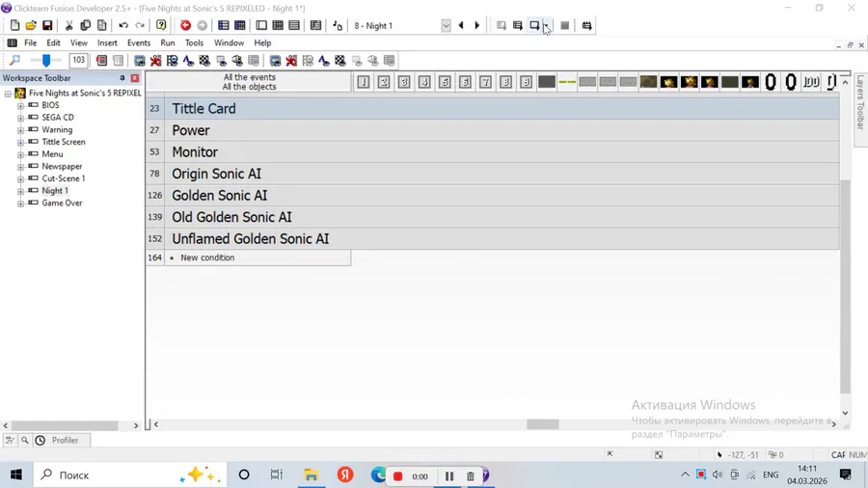The height and width of the screenshot is (488, 868).
Task: Click the red back arrow circle icon
Action: (185, 25)
